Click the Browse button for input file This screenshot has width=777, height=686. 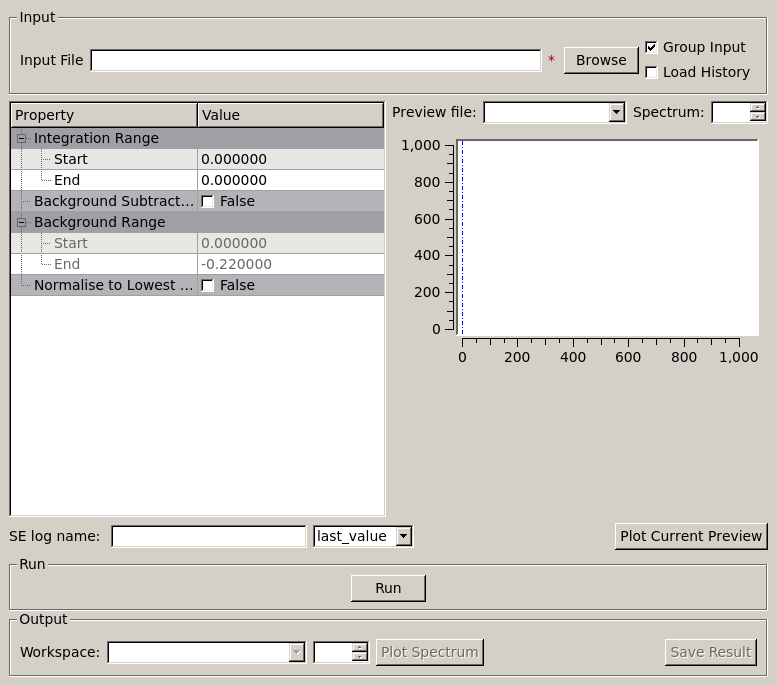(601, 60)
